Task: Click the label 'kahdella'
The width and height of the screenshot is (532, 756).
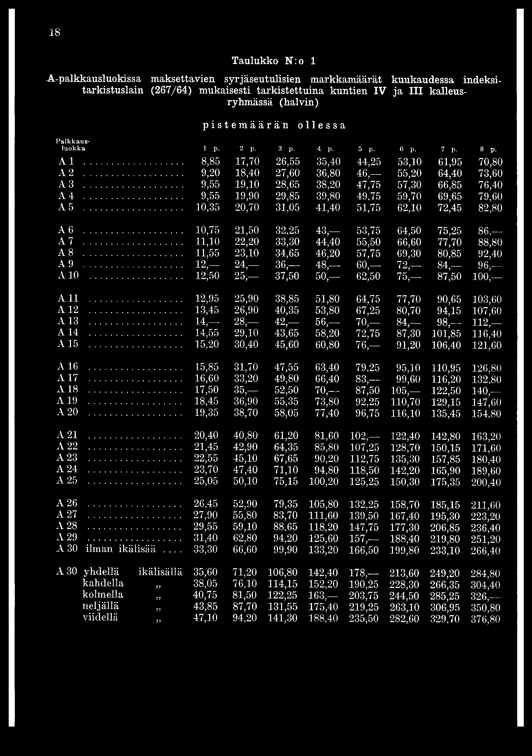Action: click(x=103, y=583)
